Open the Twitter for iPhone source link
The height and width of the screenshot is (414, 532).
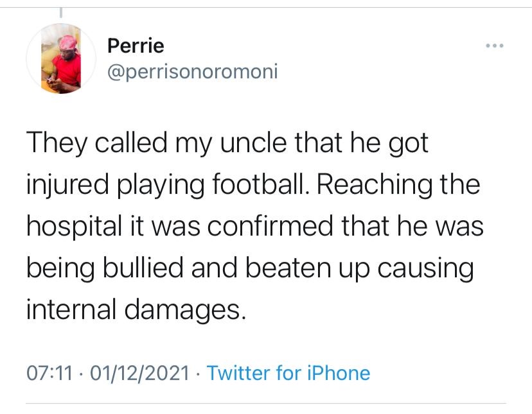click(288, 372)
